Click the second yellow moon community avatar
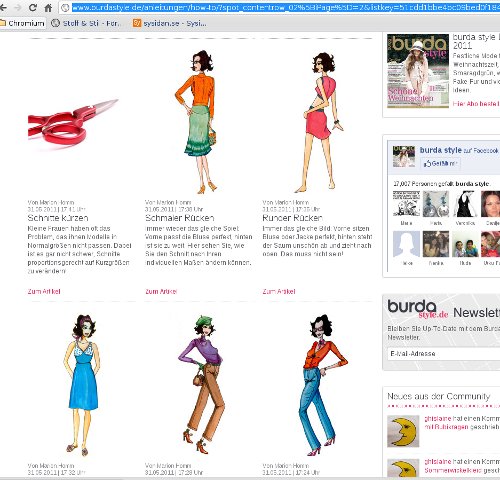This screenshot has width=500, height=480. [403, 468]
